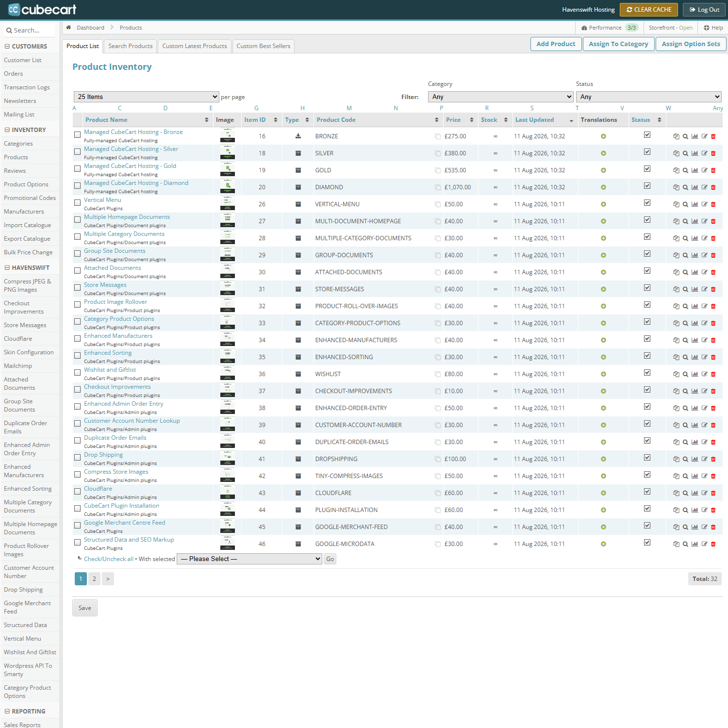
Task: Select checkbox for Managed CubeCart Hosting - Bronze
Action: [x=77, y=135]
